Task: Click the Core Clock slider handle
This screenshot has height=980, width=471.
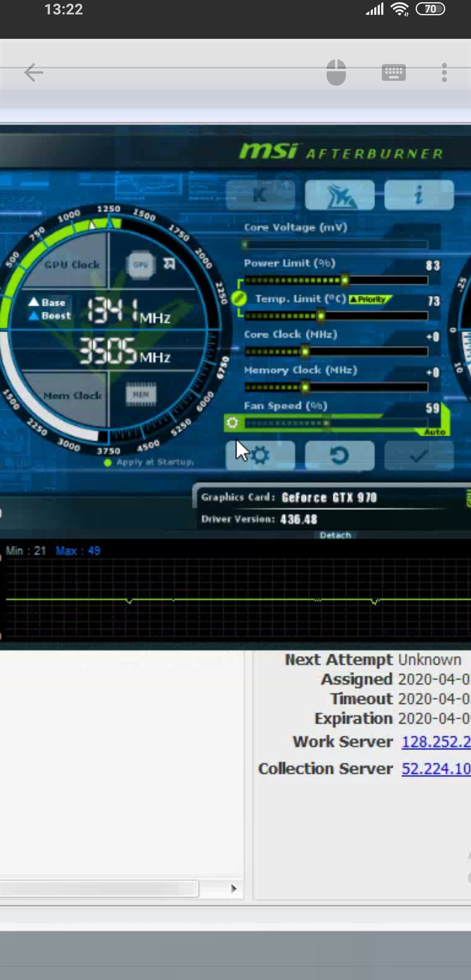Action: 305,351
